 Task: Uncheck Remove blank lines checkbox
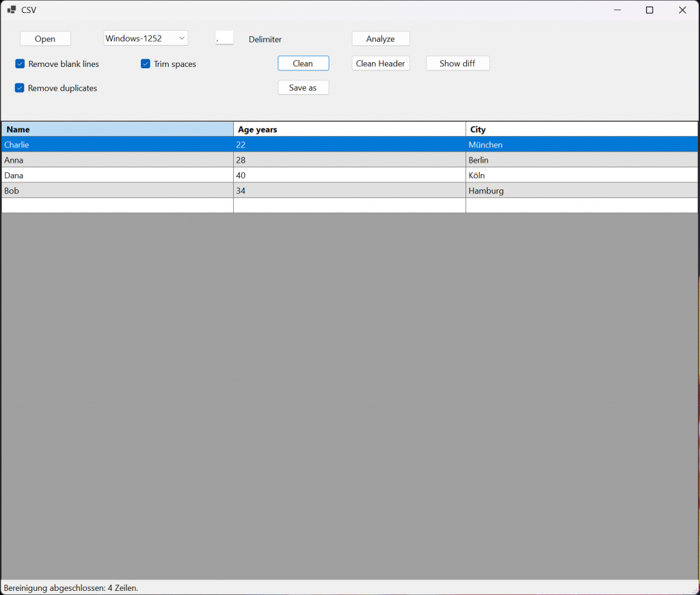20,64
